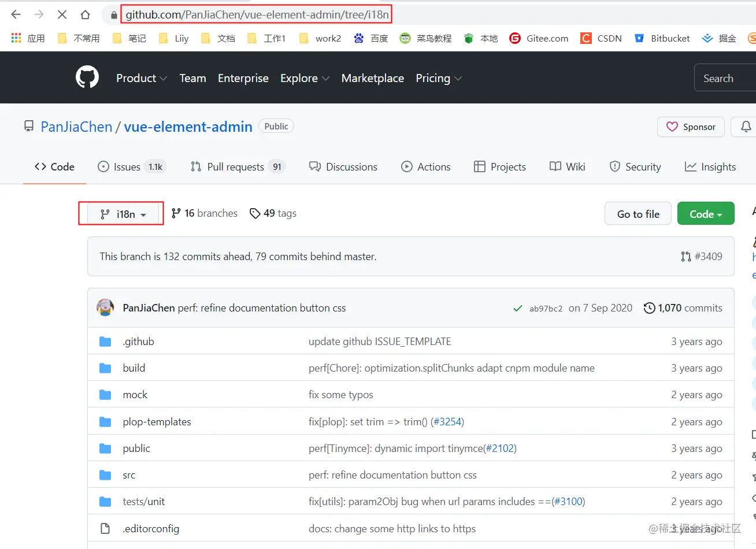Screen dimensions: 756x549
Task: Expand the Product menu
Action: click(x=142, y=78)
